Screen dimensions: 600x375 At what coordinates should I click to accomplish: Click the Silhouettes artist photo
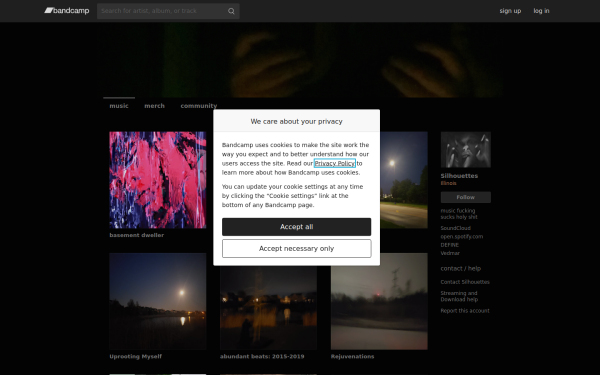(466, 150)
